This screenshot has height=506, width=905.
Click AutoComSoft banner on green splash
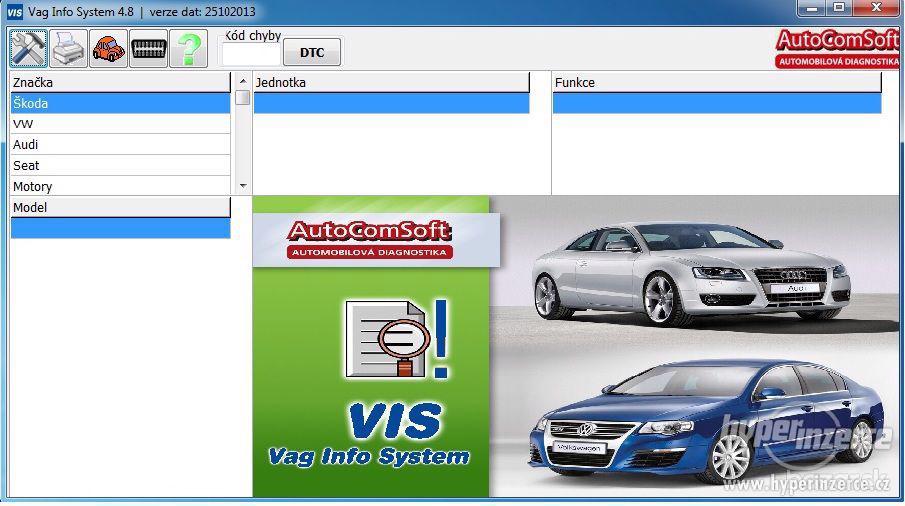click(x=376, y=239)
